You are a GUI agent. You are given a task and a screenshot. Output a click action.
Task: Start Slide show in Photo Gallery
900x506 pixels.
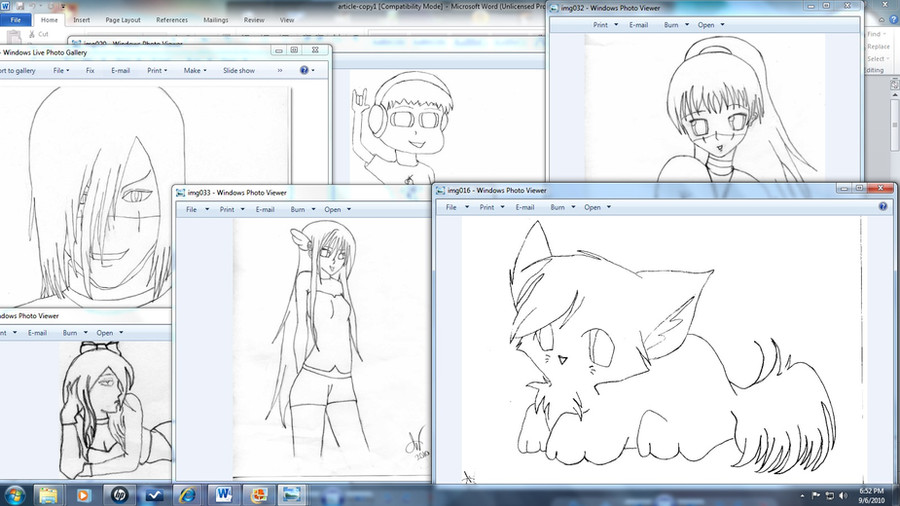pos(239,71)
